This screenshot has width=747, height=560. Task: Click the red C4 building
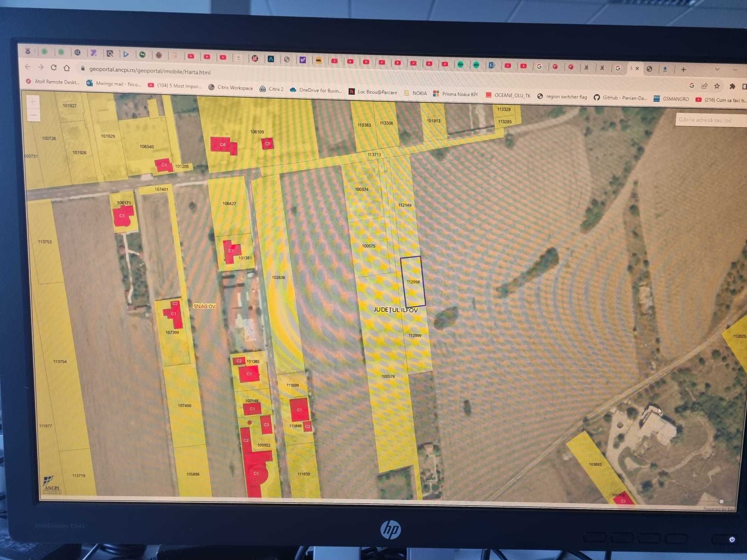pos(223,145)
